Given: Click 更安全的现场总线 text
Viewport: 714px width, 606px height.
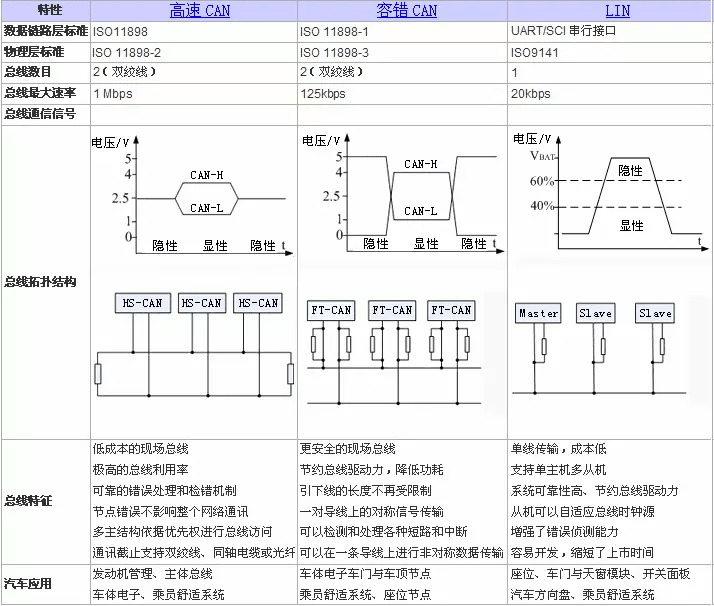Looking at the screenshot, I should [347, 449].
